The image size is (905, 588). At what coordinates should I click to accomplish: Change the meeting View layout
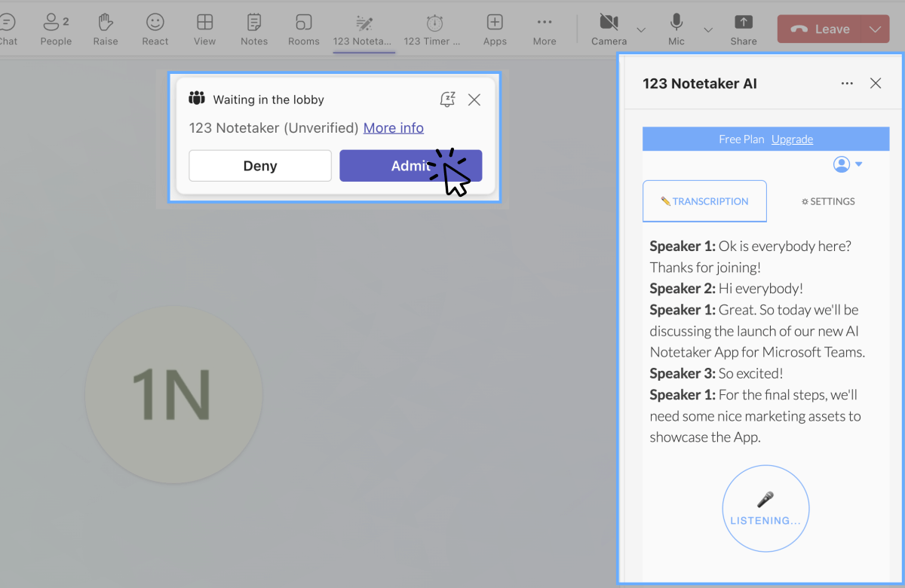[204, 29]
